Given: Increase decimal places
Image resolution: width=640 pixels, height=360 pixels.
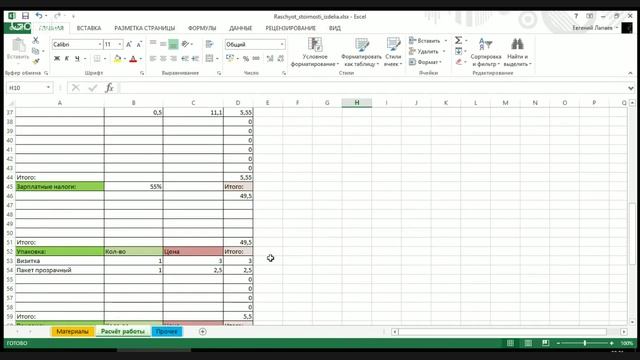Looking at the screenshot, I should (270, 59).
